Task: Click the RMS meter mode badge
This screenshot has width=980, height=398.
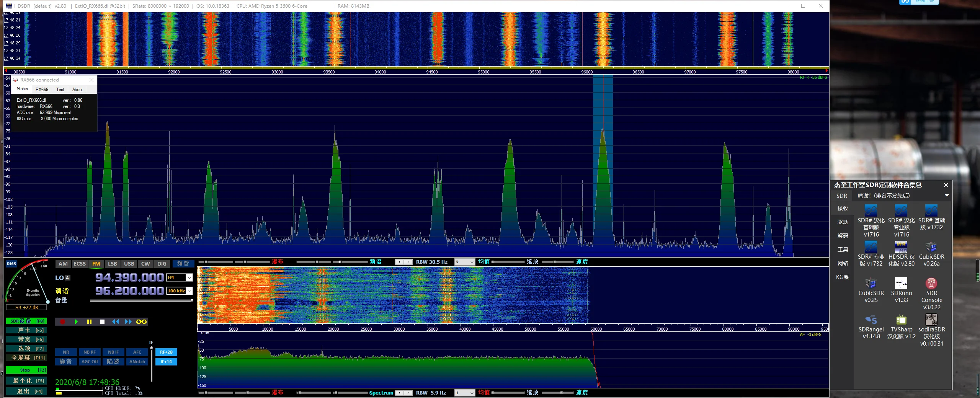Action: [x=11, y=264]
